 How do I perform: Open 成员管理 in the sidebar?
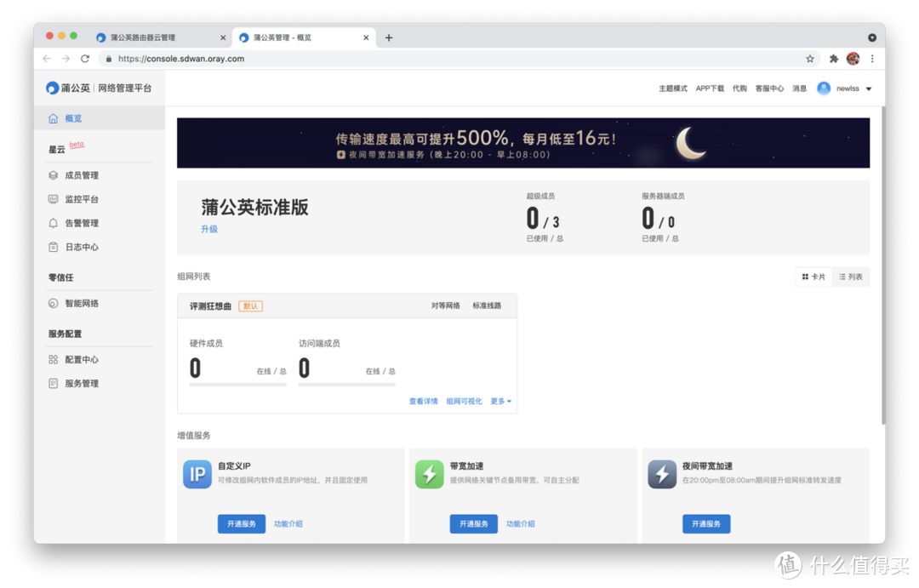click(x=81, y=174)
